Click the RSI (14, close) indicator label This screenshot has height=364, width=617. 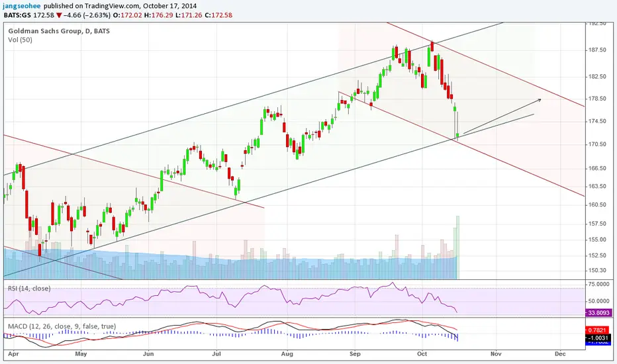[x=29, y=289]
